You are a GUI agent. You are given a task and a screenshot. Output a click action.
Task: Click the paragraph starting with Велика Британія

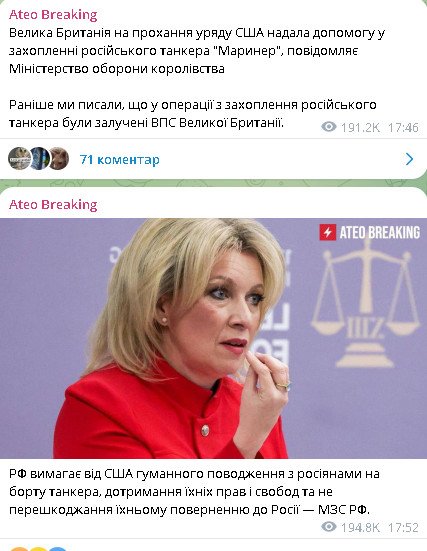coord(197,51)
